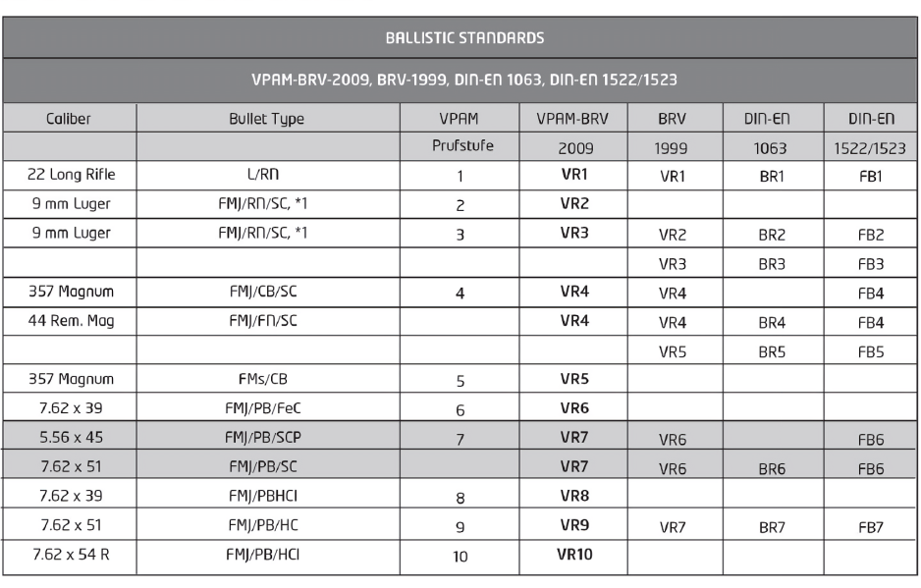
Task: Click the BALLISTIC STANDARDS title bar
Action: click(x=460, y=39)
